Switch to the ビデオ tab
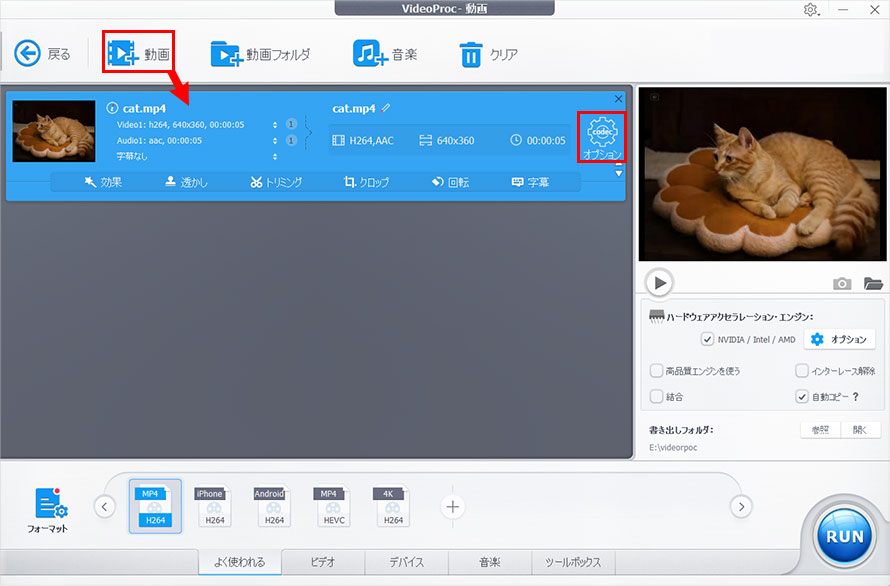The image size is (890, 586). 322,562
